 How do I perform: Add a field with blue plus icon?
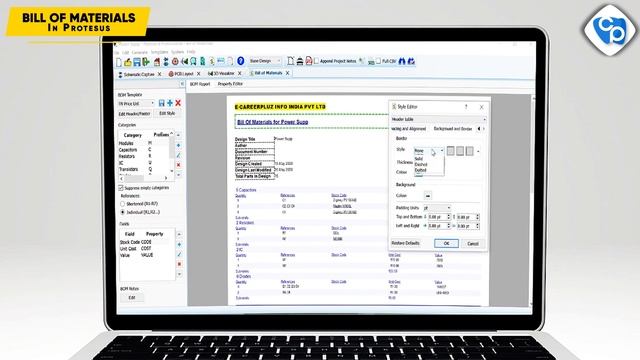tap(179, 244)
